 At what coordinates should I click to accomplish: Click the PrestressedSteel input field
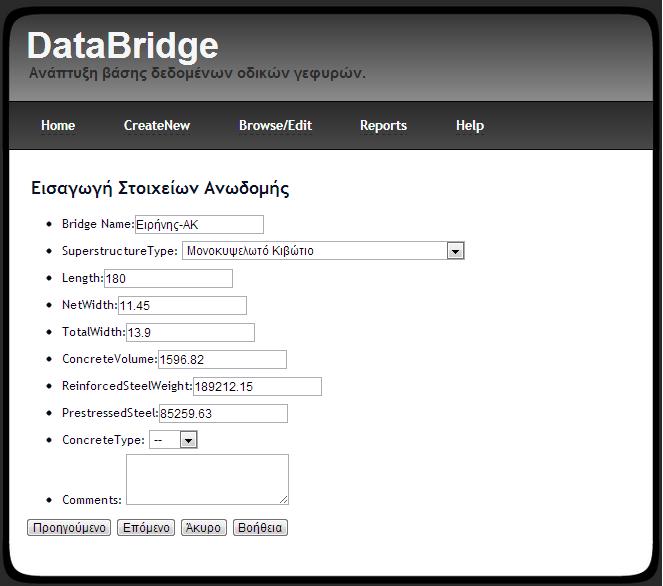223,413
